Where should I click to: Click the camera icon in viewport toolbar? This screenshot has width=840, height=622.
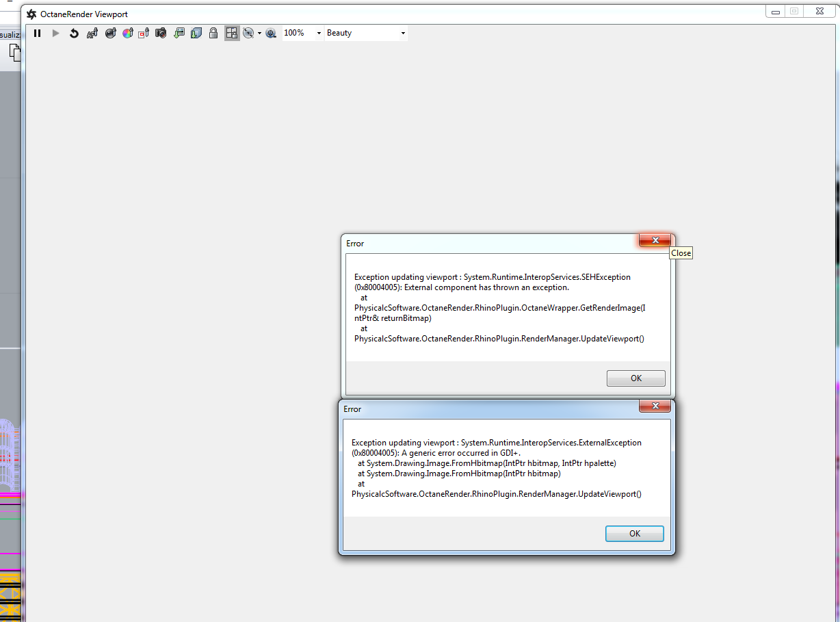[161, 33]
